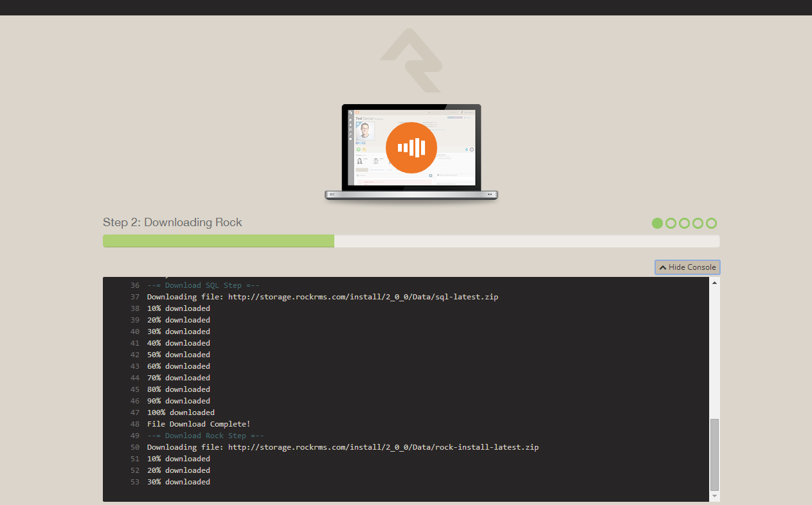Viewport: 812px width, 505px height.
Task: Click the filled green first step circle
Action: (x=657, y=223)
